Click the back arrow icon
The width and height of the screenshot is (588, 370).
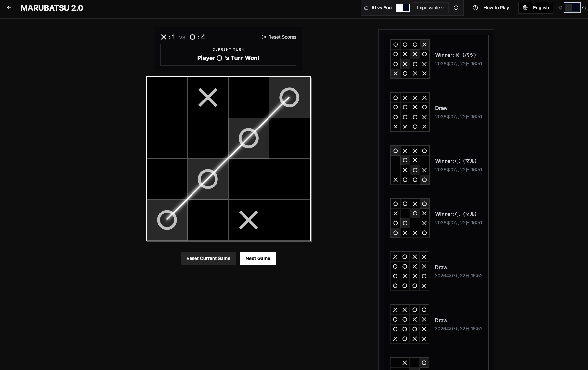pos(9,8)
